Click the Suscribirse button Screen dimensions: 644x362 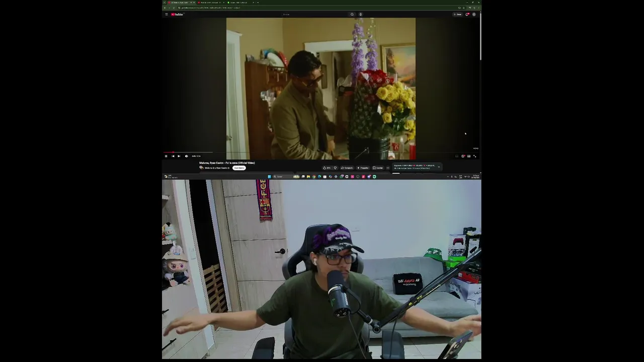[239, 168]
